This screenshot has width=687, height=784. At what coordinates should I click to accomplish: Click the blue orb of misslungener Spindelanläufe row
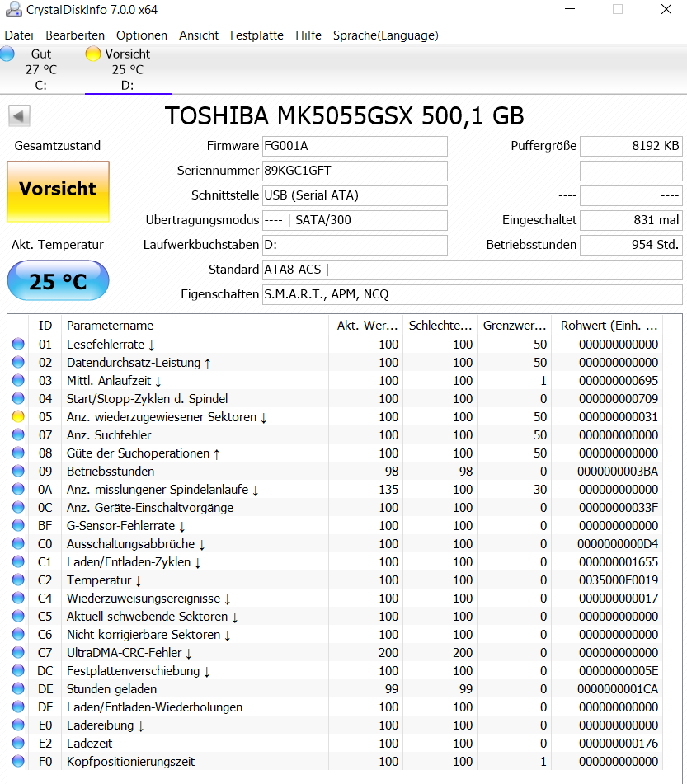18,489
